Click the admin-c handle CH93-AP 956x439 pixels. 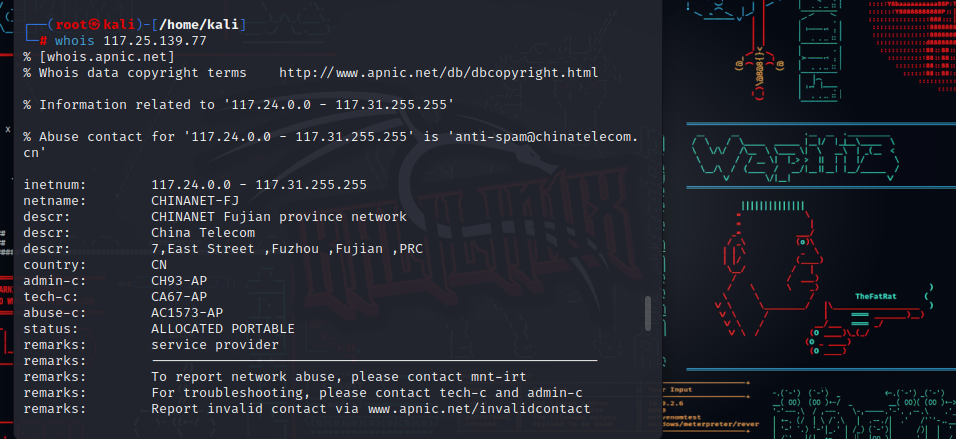[179, 281]
